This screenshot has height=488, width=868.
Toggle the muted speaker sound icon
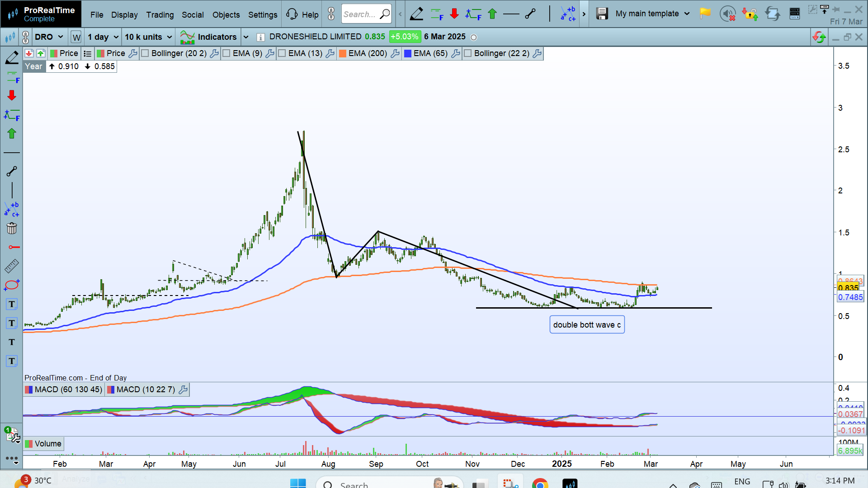click(x=728, y=14)
